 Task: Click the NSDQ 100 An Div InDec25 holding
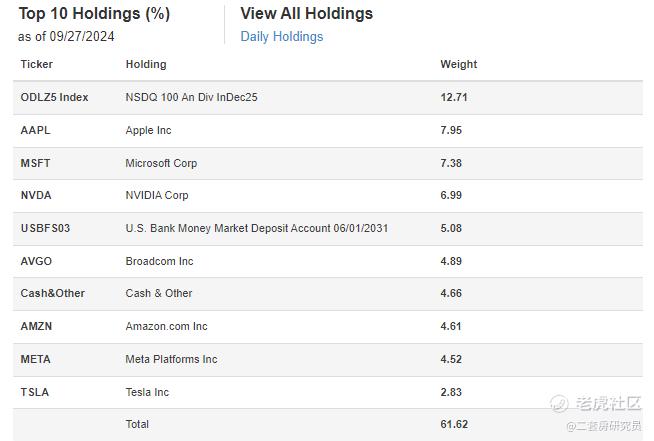click(x=191, y=97)
